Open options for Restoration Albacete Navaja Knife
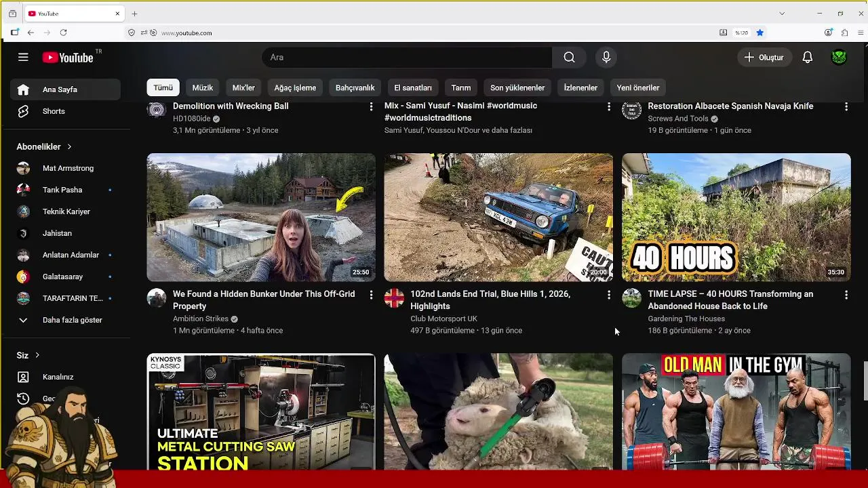The image size is (868, 488). coord(846,107)
